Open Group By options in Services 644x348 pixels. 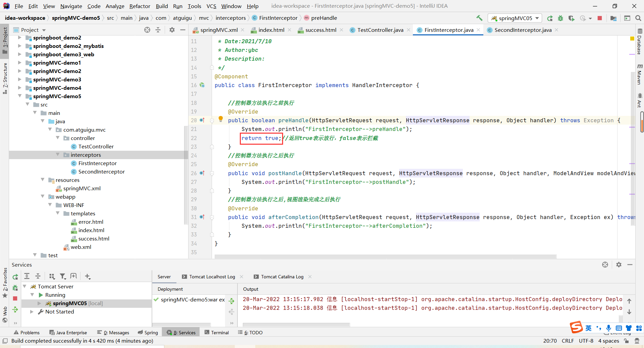pyautogui.click(x=52, y=276)
